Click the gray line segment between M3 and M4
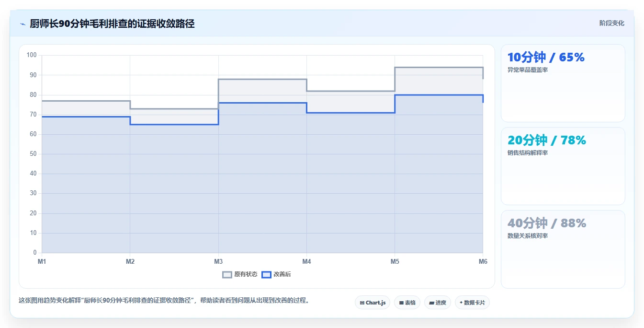644x328 pixels. point(262,79)
